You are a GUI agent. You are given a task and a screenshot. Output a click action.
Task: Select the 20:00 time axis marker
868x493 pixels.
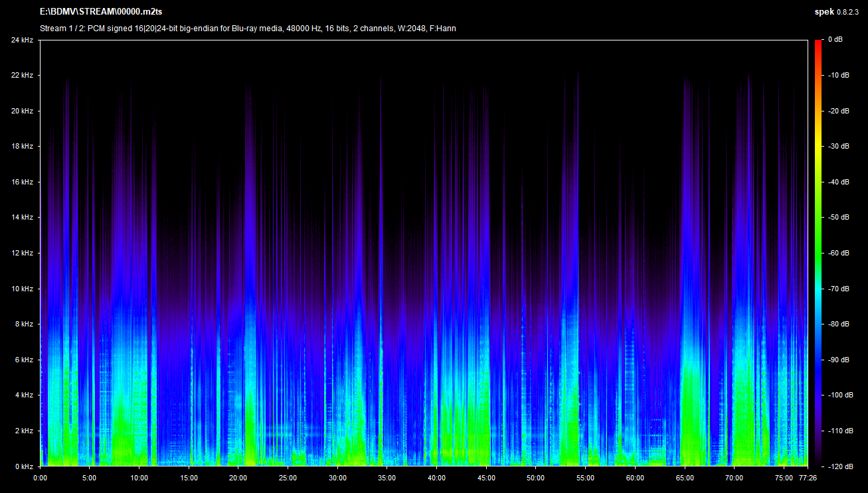[x=238, y=477]
